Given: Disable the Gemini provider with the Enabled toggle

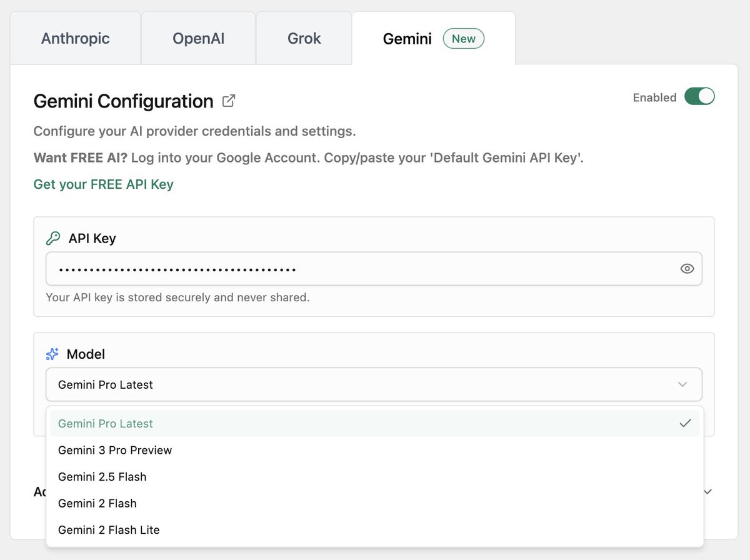Looking at the screenshot, I should pos(700,96).
